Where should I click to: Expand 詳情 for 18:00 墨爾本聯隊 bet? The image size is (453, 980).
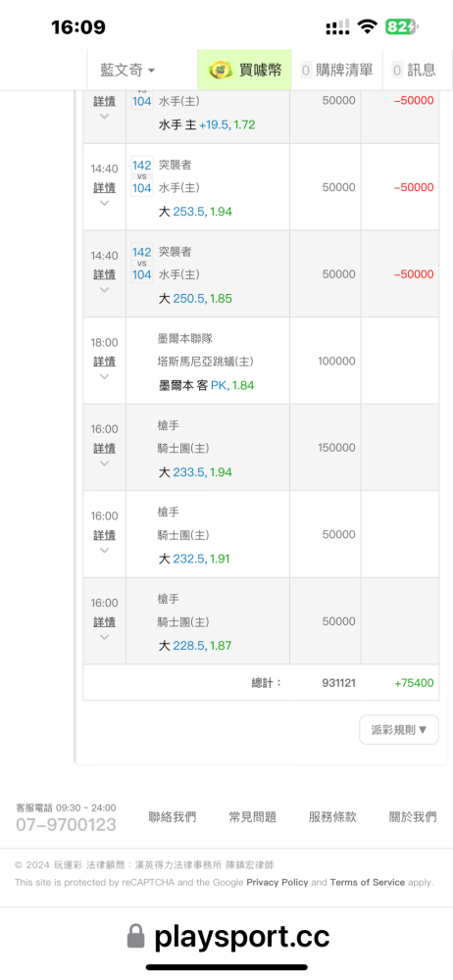pos(105,362)
